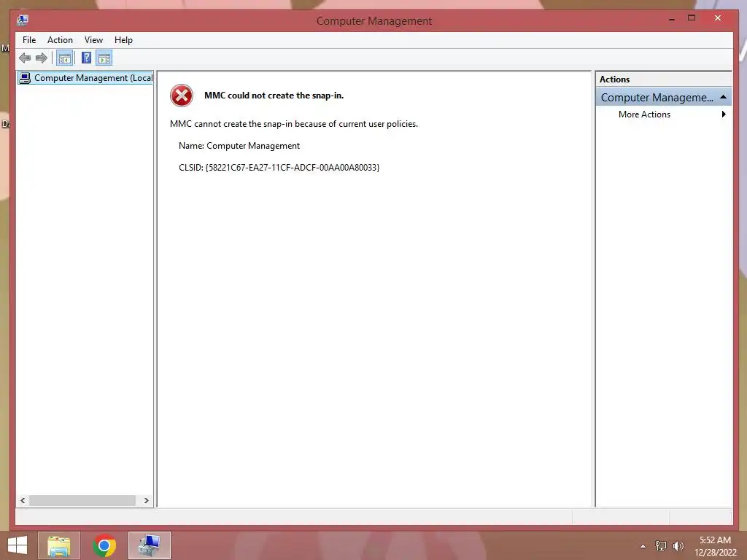Viewport: 747px width, 560px height.
Task: Open the Help question-mark toolbar icon
Action: click(86, 58)
